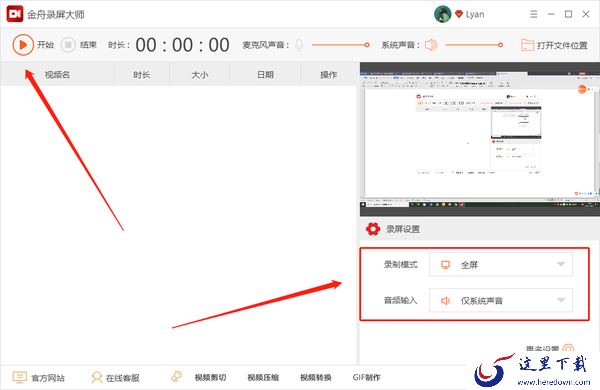
Task: Open GIF制作 tool
Action: [x=367, y=378]
